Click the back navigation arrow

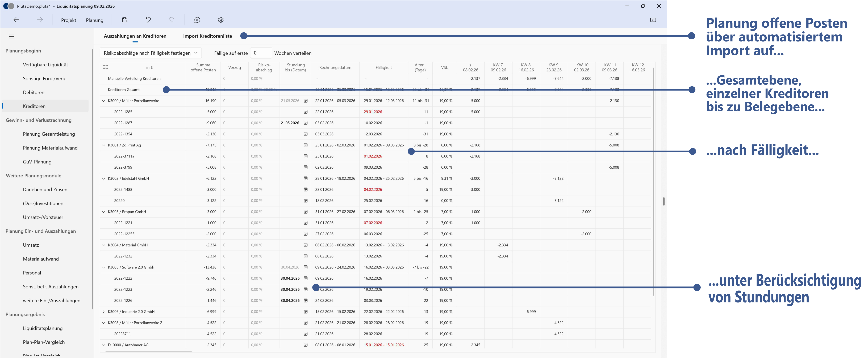(x=16, y=20)
